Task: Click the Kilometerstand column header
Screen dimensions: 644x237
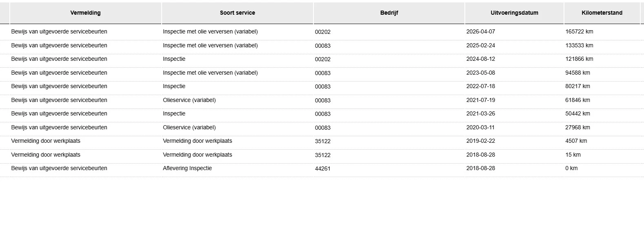Action: (602, 13)
